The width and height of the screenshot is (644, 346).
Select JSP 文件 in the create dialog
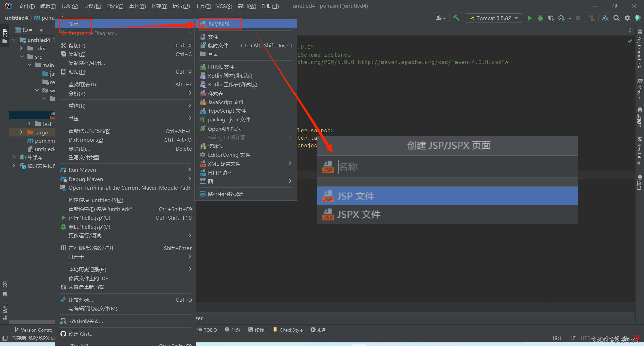tap(447, 196)
